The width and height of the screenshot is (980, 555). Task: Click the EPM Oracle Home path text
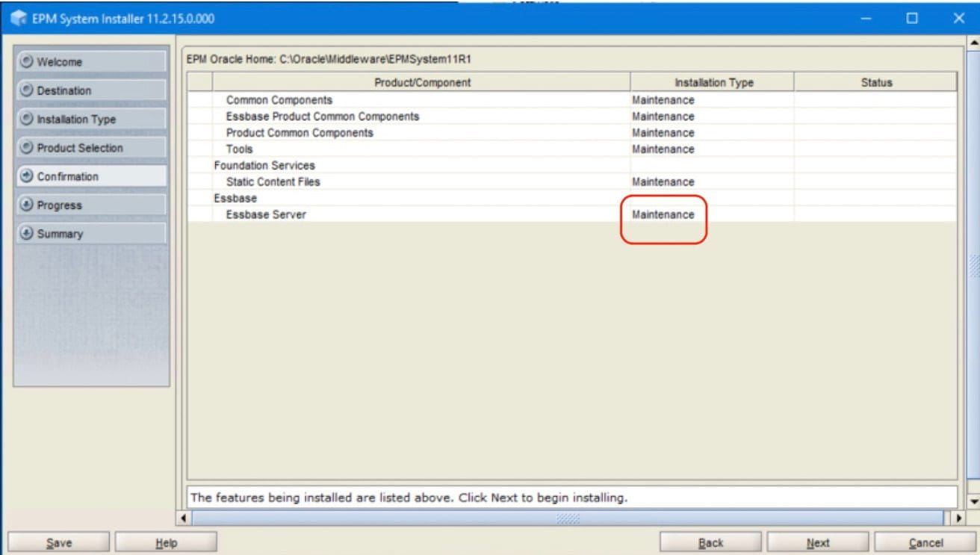[x=328, y=59]
